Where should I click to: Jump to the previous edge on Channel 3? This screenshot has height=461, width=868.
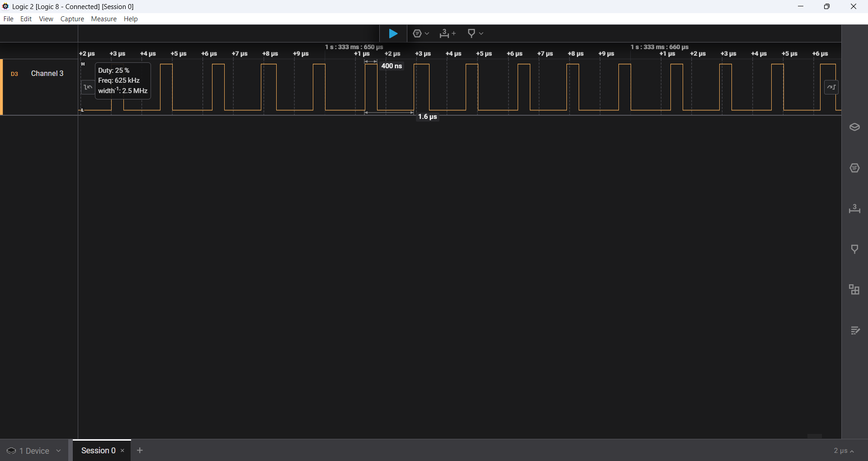coord(88,87)
